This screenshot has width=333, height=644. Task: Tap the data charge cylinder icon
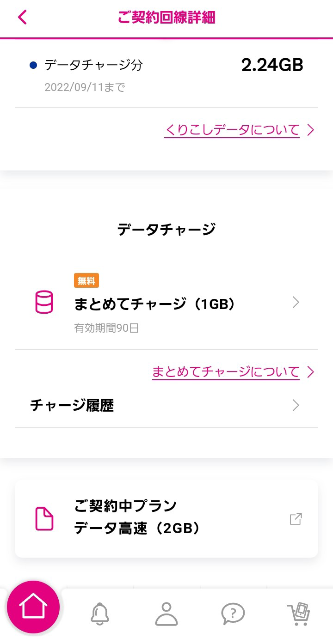tap(44, 303)
